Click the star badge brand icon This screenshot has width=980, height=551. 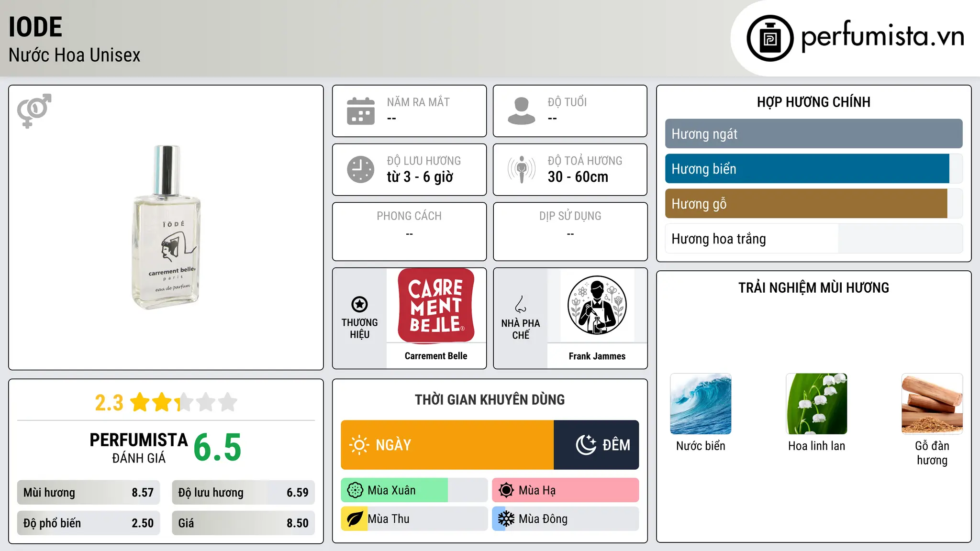359,304
